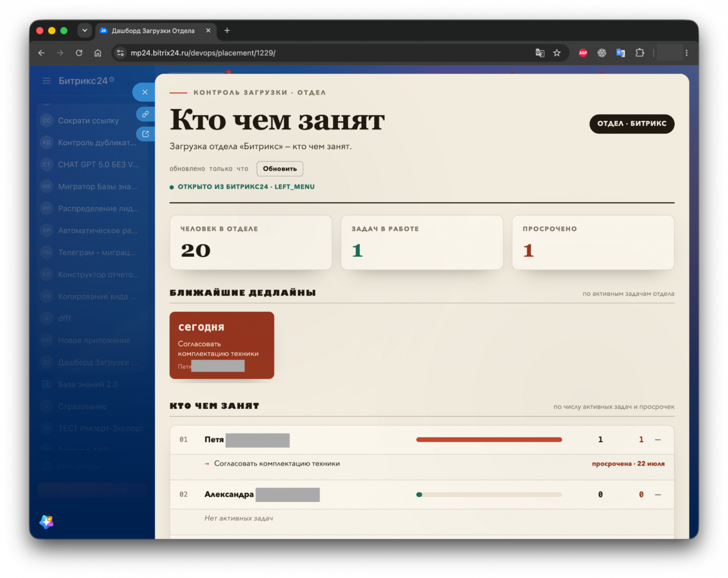728x578 pixels.
Task: Open the browser Home page
Action: 98,53
